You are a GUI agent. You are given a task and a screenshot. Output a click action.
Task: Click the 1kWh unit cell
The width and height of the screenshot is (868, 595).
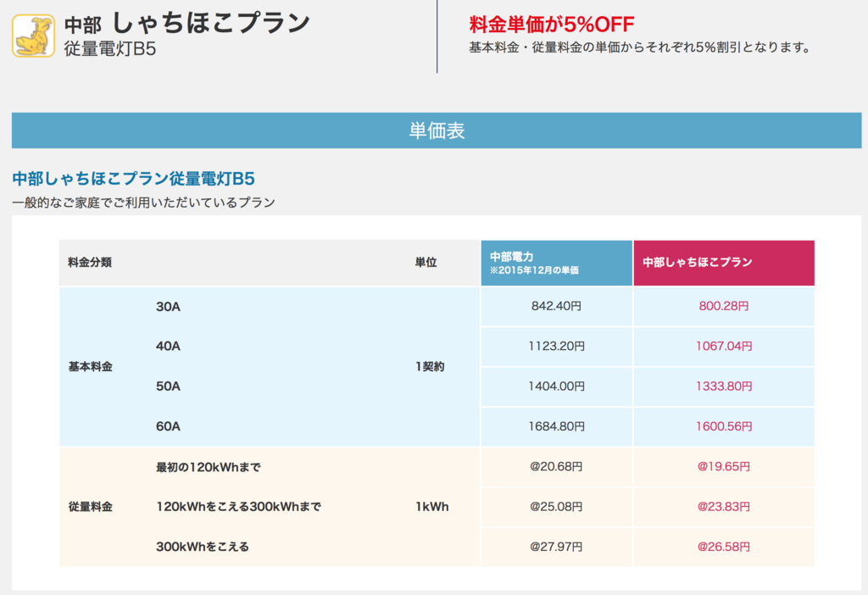[x=431, y=507]
